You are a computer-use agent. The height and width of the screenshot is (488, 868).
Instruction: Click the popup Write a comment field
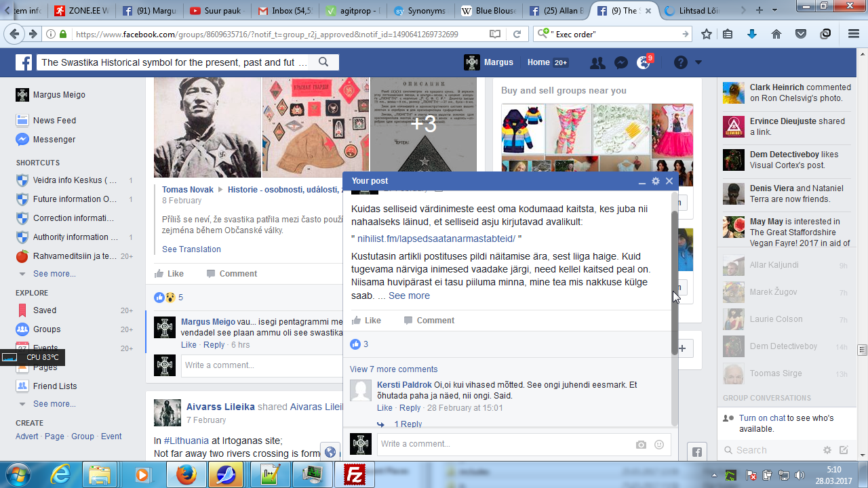(x=505, y=444)
